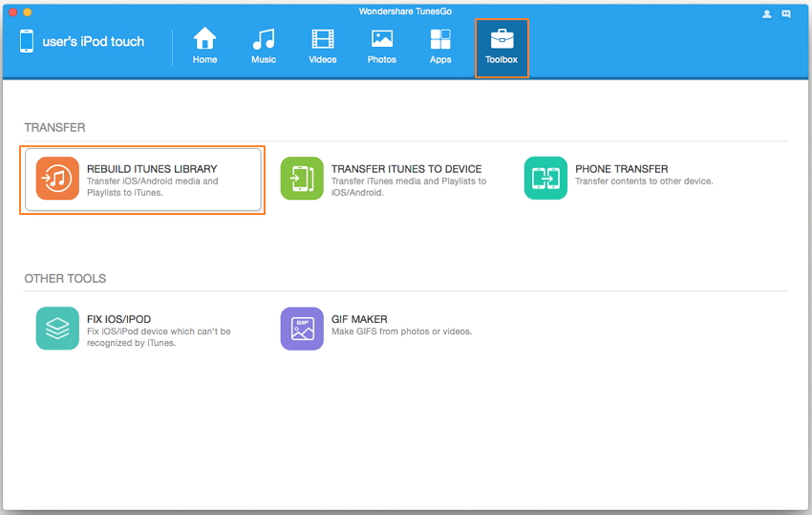
Task: Click the Toolbox briefcase icon
Action: pyautogui.click(x=502, y=39)
